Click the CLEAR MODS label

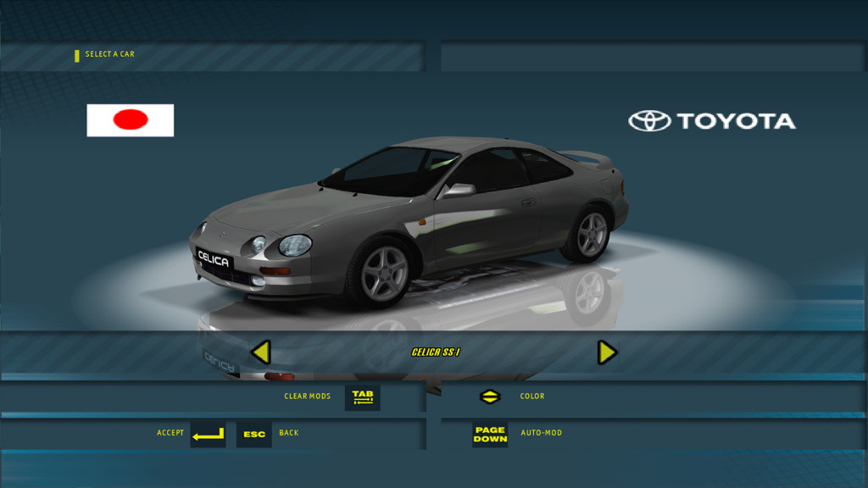[x=307, y=396]
